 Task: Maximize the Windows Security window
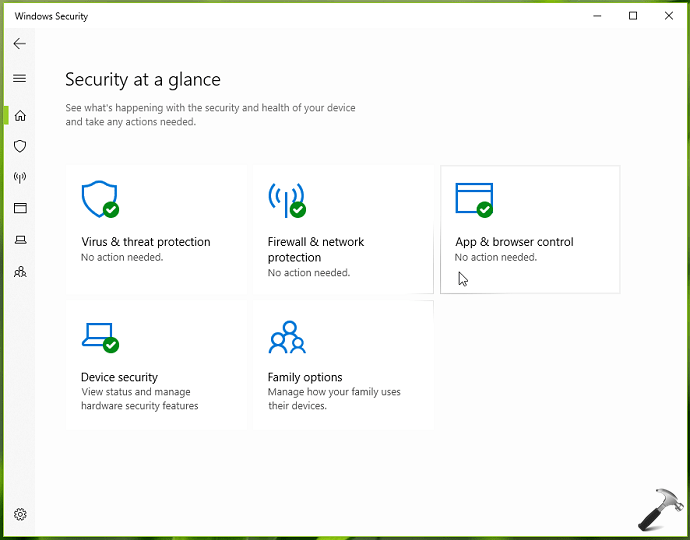click(x=633, y=16)
